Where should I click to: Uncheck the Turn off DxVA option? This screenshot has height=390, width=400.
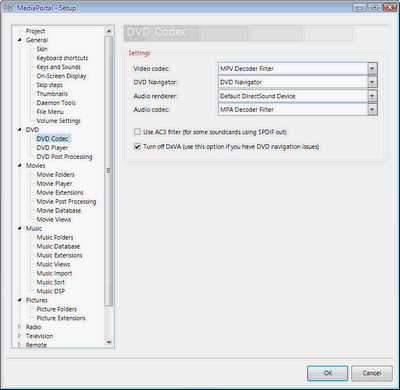pyautogui.click(x=137, y=146)
